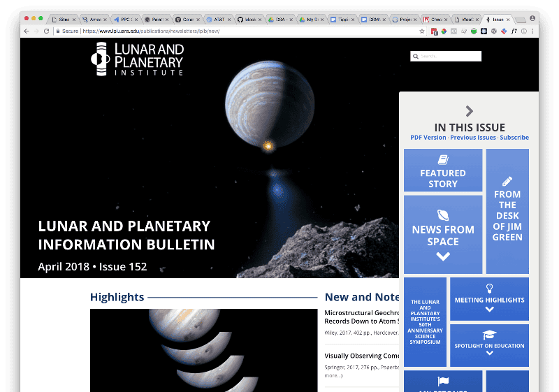The image size is (559, 392).
Task: Click the WordPress extension icon
Action: (x=494, y=31)
